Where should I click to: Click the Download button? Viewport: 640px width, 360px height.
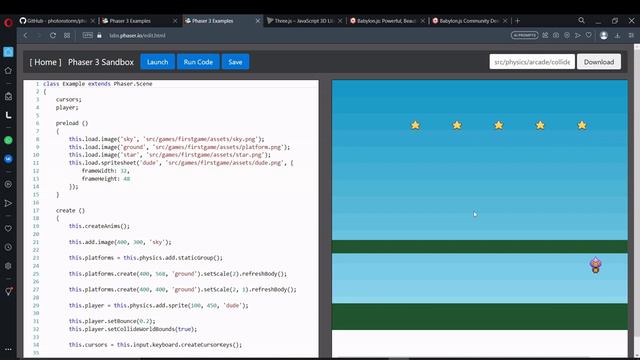599,62
